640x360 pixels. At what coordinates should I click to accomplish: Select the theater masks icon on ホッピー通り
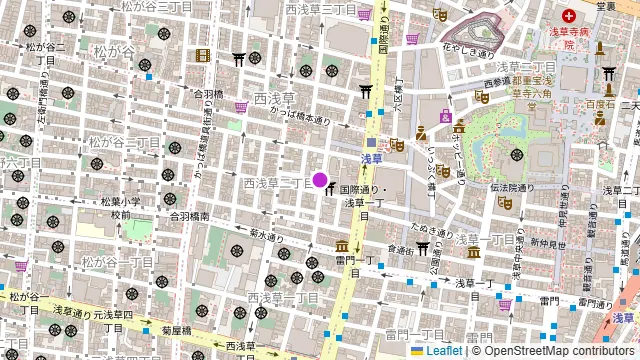pyautogui.click(x=442, y=171)
